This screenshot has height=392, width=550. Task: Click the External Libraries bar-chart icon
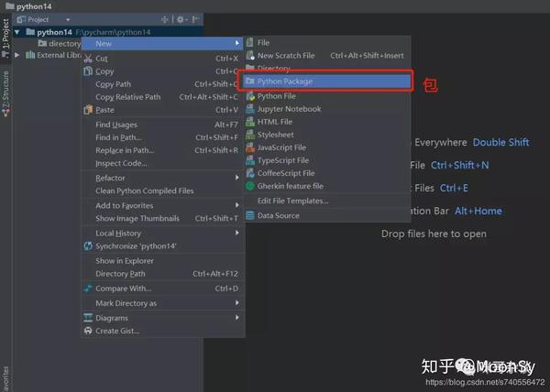pos(30,55)
